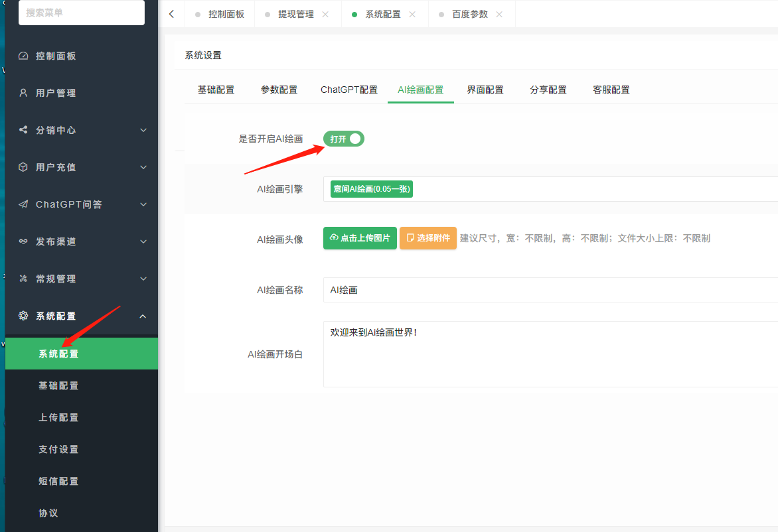Click the 分销中心 share icon
Viewport: 778px width, 532px height.
click(23, 130)
